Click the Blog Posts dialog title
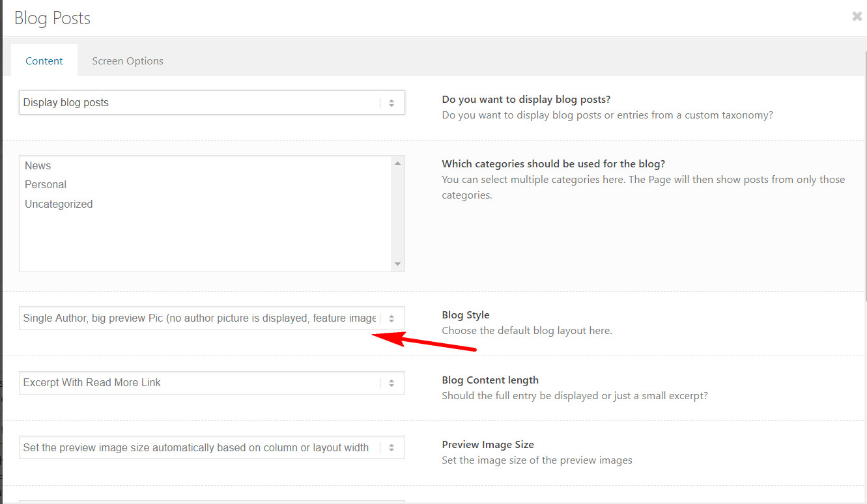The height and width of the screenshot is (504, 867). [x=52, y=18]
